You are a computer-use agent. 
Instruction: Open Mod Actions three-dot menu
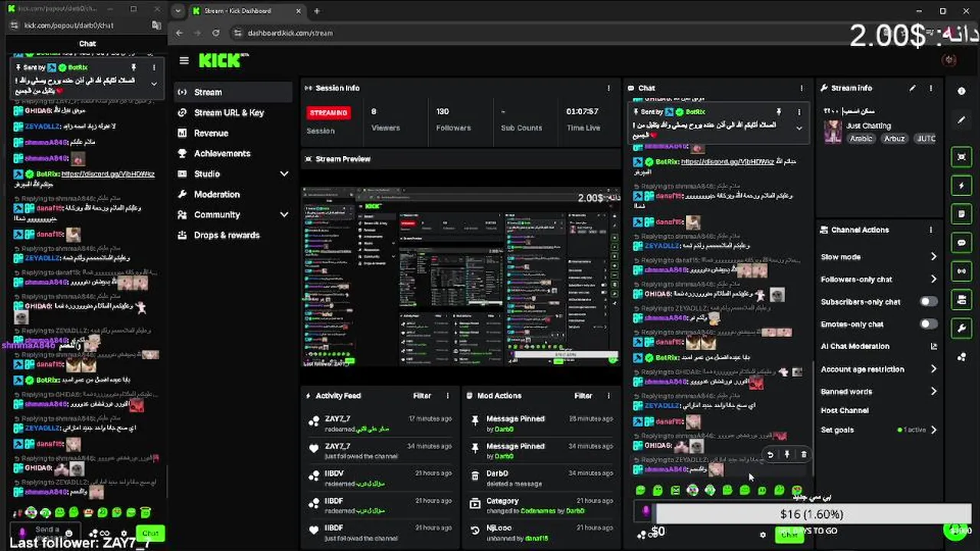609,396
